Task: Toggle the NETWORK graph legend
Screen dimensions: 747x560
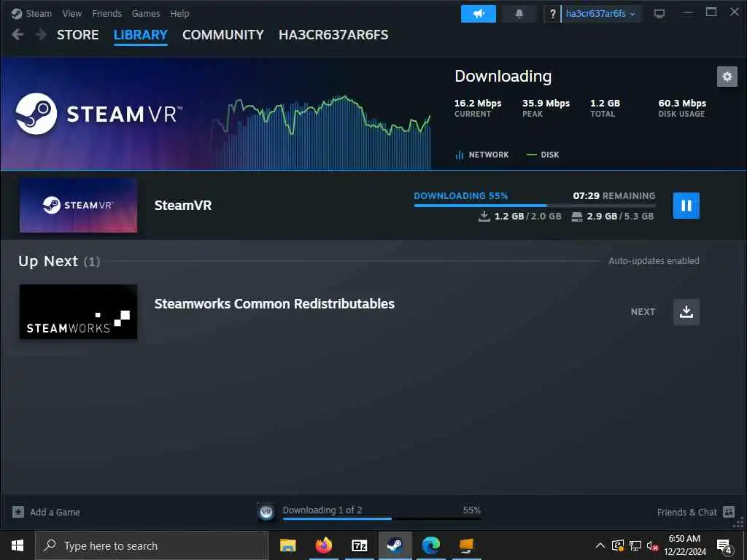Action: 482,155
